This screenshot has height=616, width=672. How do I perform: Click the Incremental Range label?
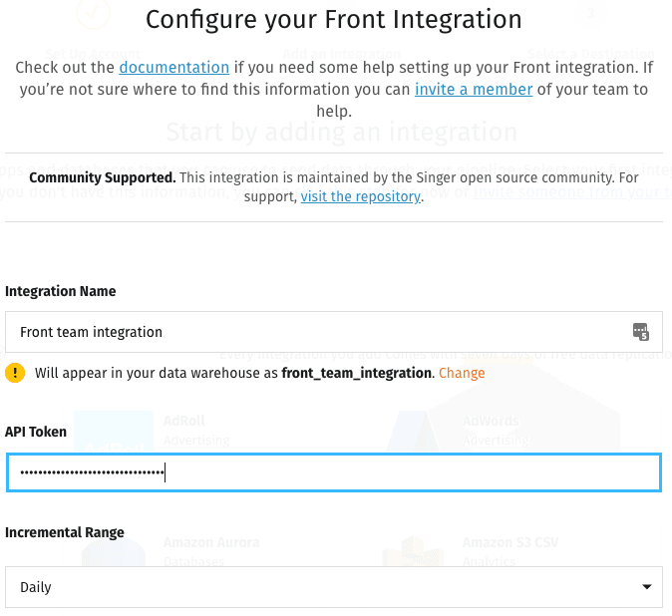coord(64,532)
